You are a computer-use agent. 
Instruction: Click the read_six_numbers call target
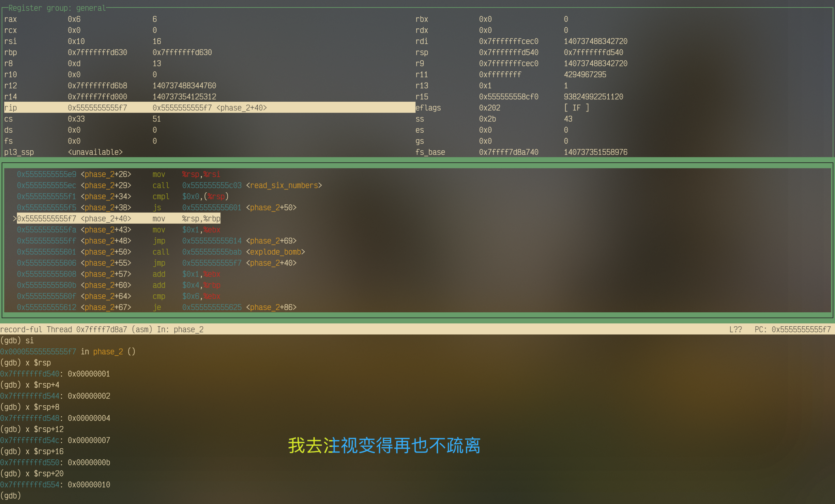point(284,185)
